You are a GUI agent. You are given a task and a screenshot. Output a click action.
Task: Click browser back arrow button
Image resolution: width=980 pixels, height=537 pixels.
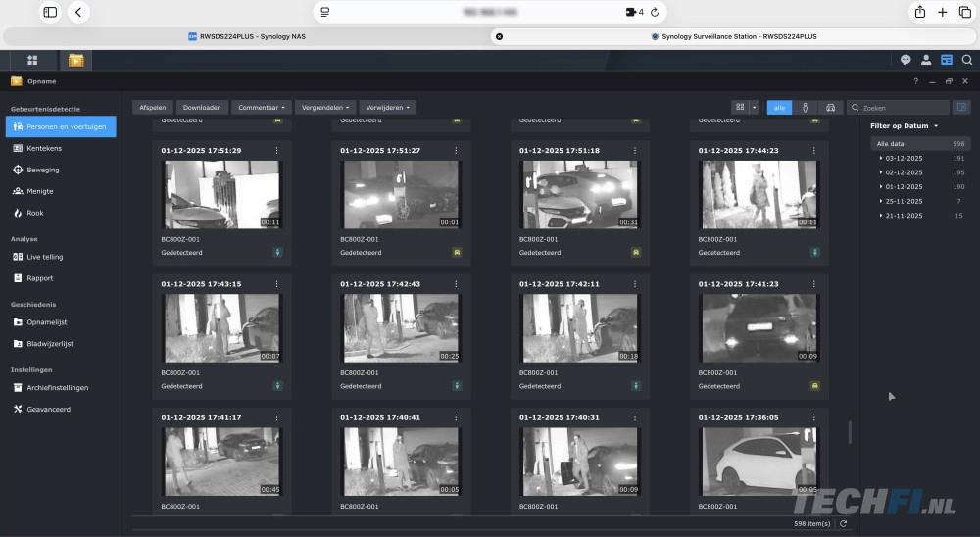pyautogui.click(x=78, y=12)
